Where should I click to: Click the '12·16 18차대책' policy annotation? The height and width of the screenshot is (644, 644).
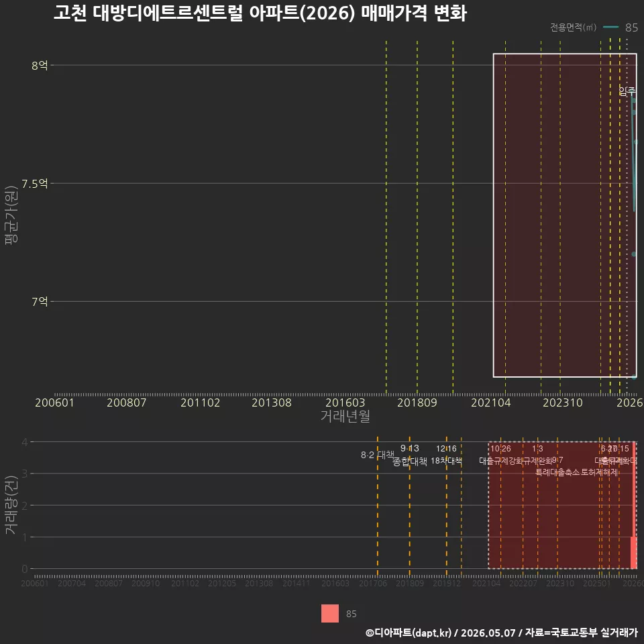[x=447, y=455]
